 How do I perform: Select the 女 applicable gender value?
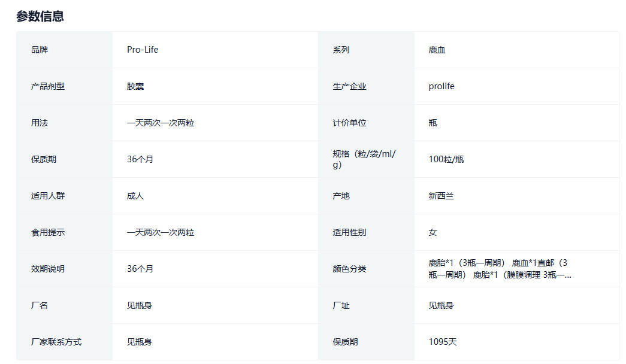click(433, 232)
